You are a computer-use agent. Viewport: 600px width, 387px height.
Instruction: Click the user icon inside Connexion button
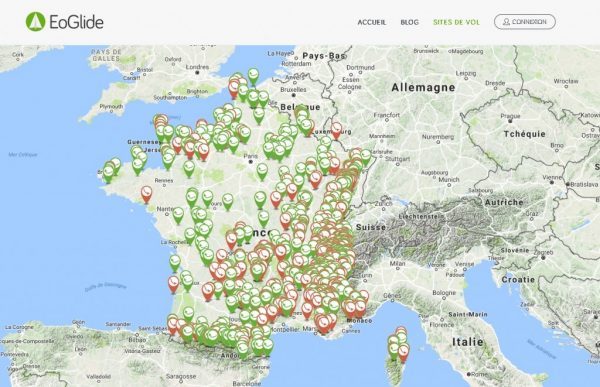506,22
